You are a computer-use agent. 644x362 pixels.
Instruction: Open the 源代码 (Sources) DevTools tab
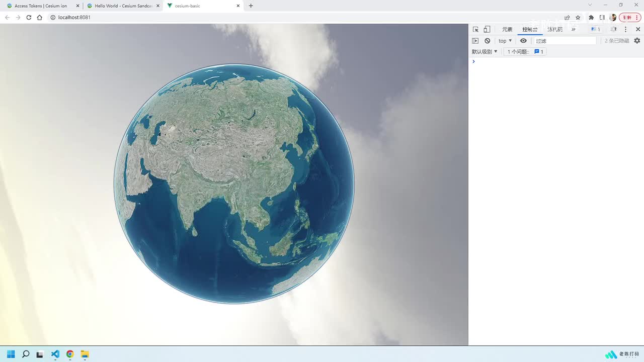pos(555,30)
